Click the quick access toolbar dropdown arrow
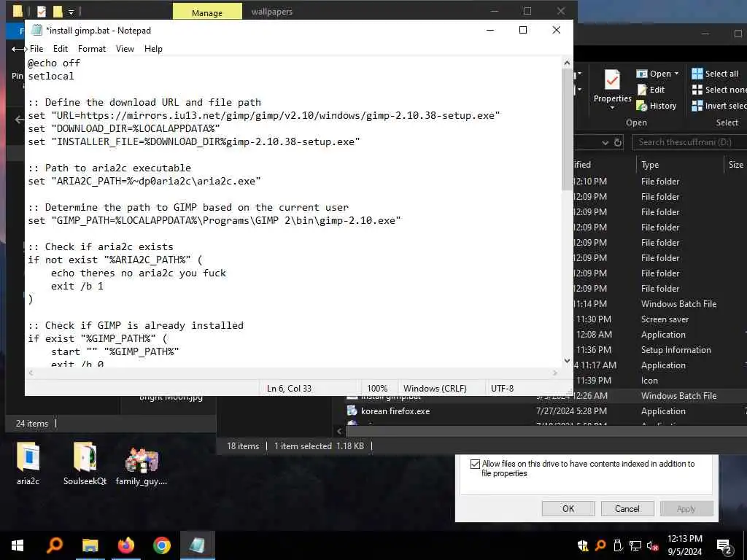 click(x=71, y=12)
